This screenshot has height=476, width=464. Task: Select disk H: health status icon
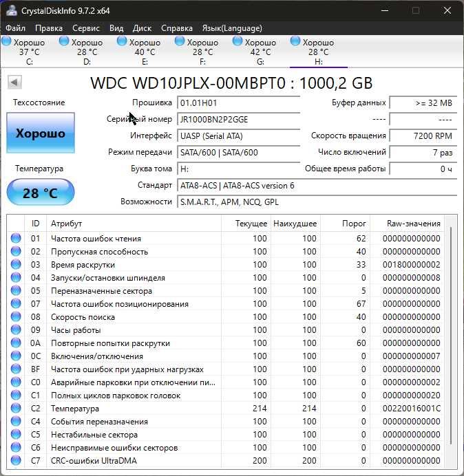pyautogui.click(x=295, y=41)
